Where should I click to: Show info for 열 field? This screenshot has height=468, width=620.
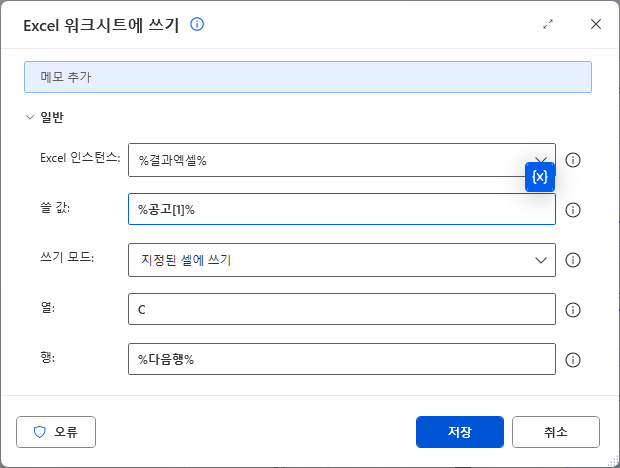coord(573,310)
